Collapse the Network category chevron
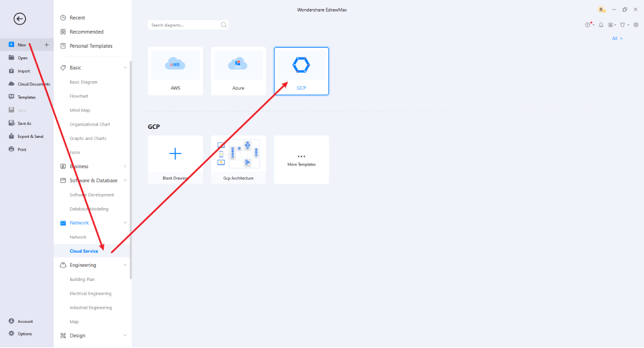The height and width of the screenshot is (348, 644). [125, 223]
